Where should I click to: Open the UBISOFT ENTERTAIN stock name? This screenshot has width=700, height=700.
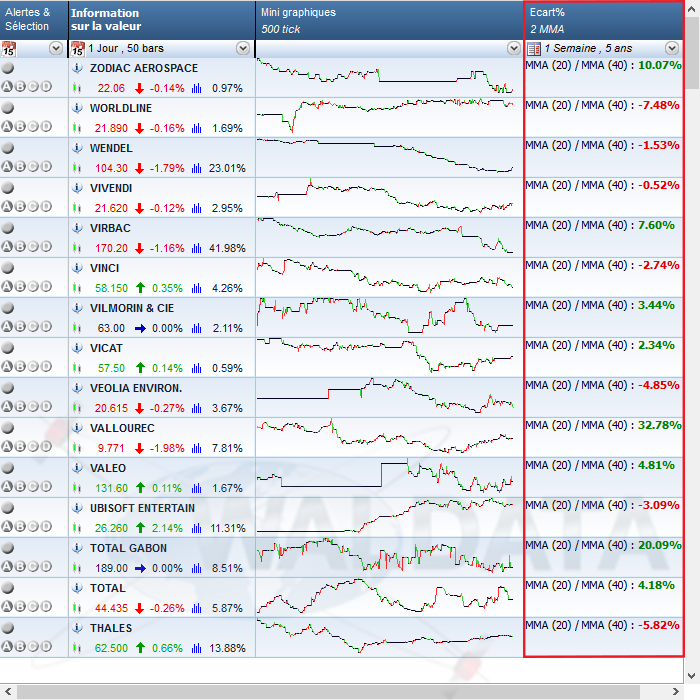[142, 508]
